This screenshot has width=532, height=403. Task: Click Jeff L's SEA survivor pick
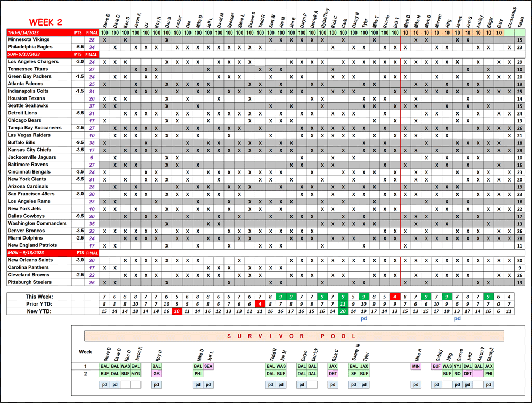(x=208, y=366)
